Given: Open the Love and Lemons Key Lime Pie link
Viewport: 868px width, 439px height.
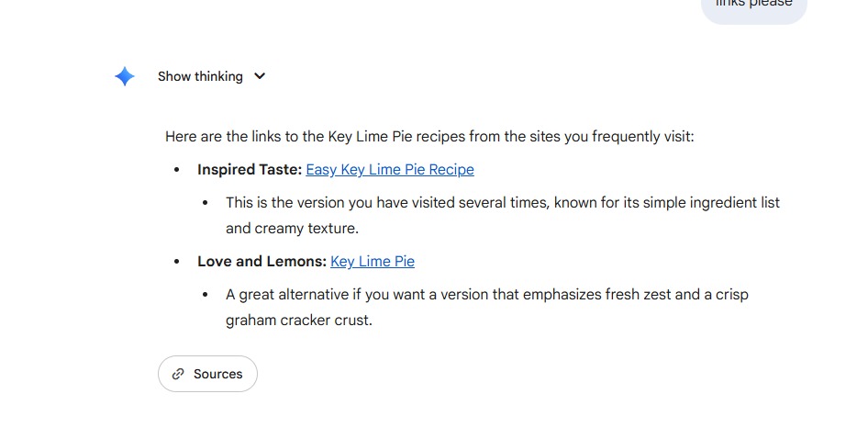Looking at the screenshot, I should pos(373,262).
